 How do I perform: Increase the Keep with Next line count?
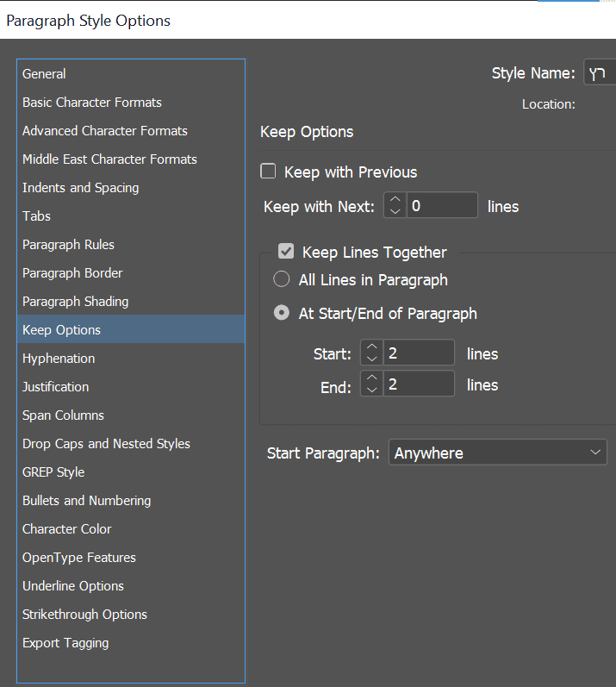coord(395,200)
